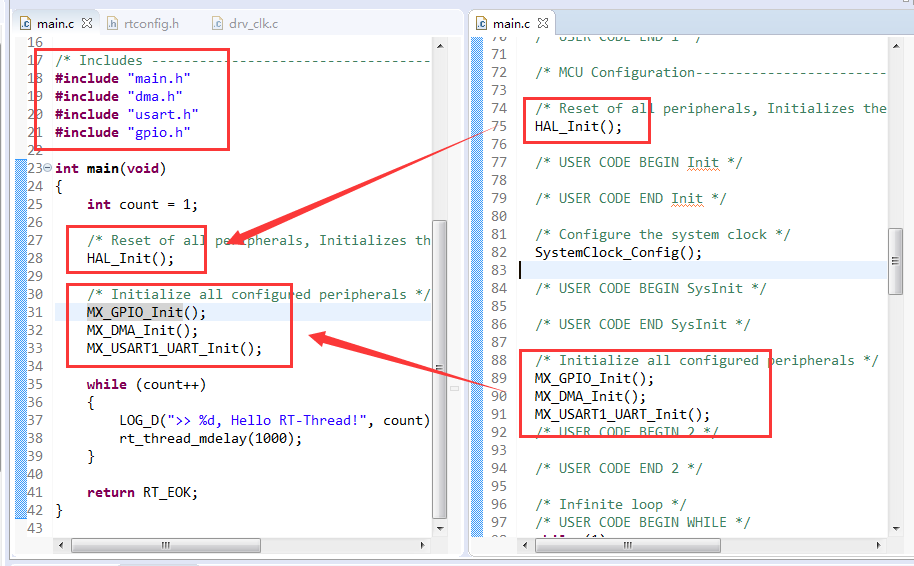This screenshot has height=566, width=914.
Task: Click left editor's vertical scroll up arrow
Action: [x=440, y=45]
